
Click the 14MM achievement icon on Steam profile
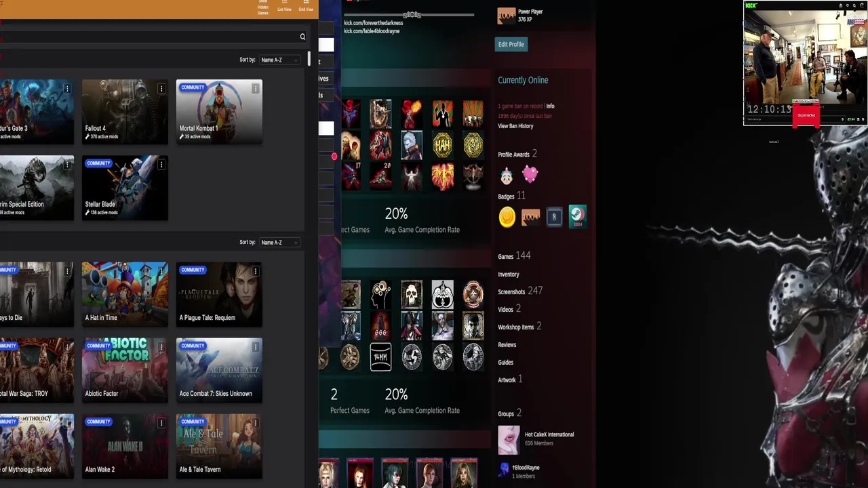380,357
